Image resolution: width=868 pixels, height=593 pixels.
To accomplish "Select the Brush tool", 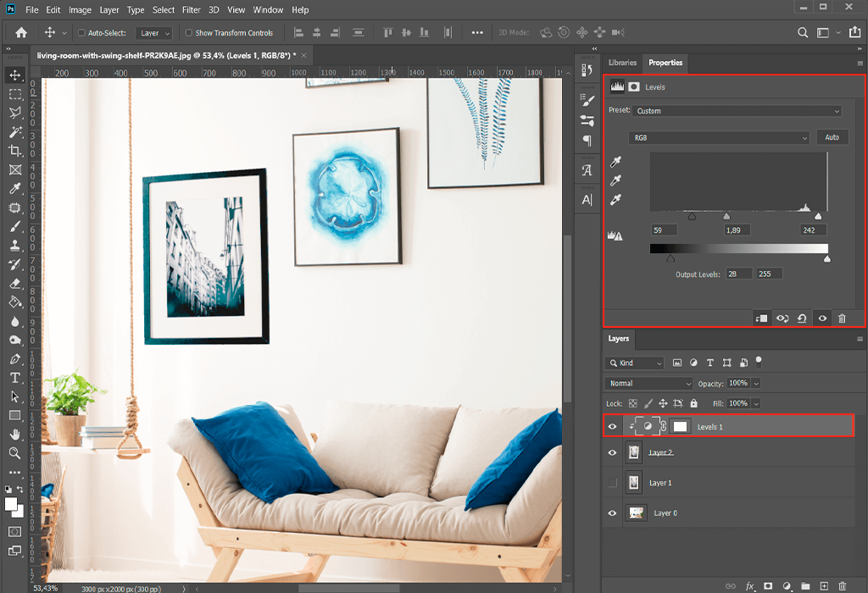I will point(15,227).
